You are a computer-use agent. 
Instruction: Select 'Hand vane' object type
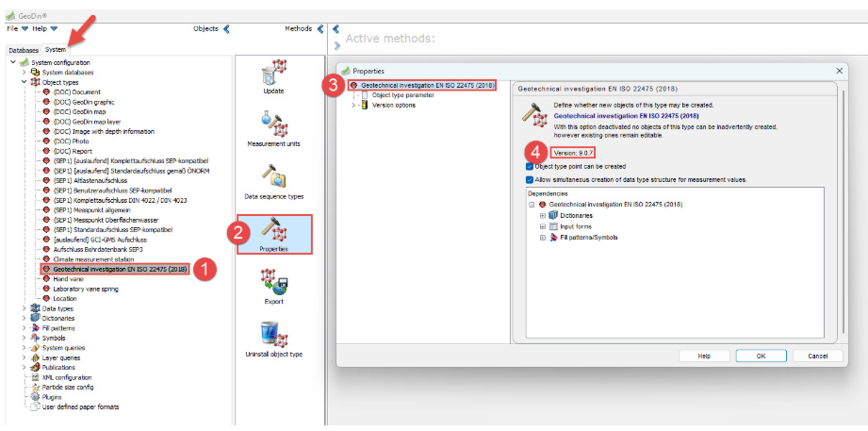(67, 279)
